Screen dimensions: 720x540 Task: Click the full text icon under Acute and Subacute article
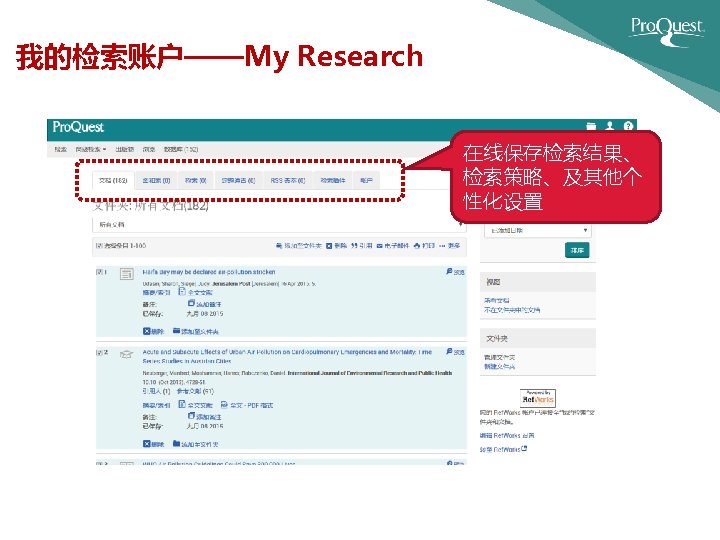point(182,404)
